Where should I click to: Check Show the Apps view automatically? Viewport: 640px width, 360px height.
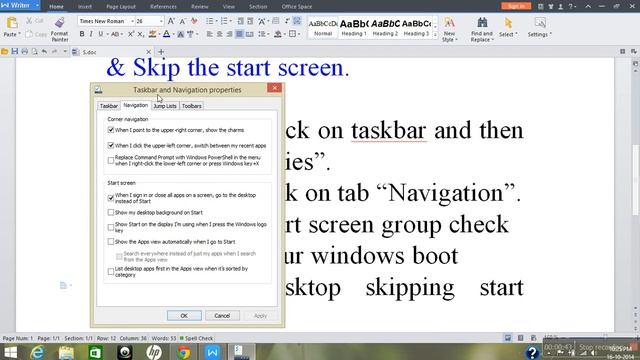tap(111, 242)
